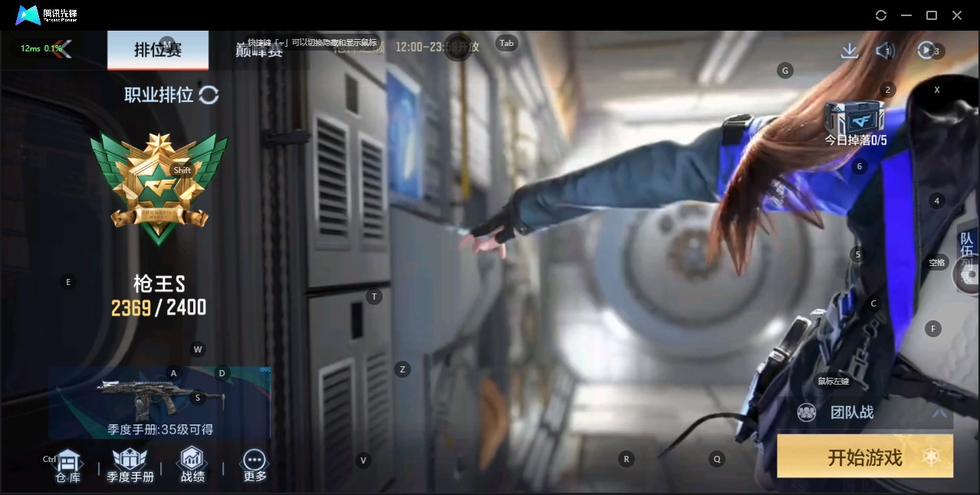
Task: Refresh the 职业排位 rank info
Action: point(209,95)
